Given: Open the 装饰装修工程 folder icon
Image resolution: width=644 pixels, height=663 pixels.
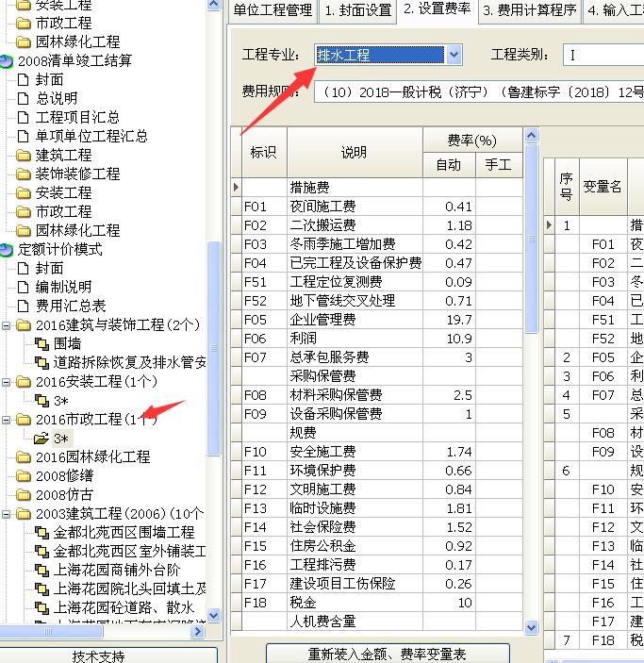Looking at the screenshot, I should pyautogui.click(x=24, y=174).
